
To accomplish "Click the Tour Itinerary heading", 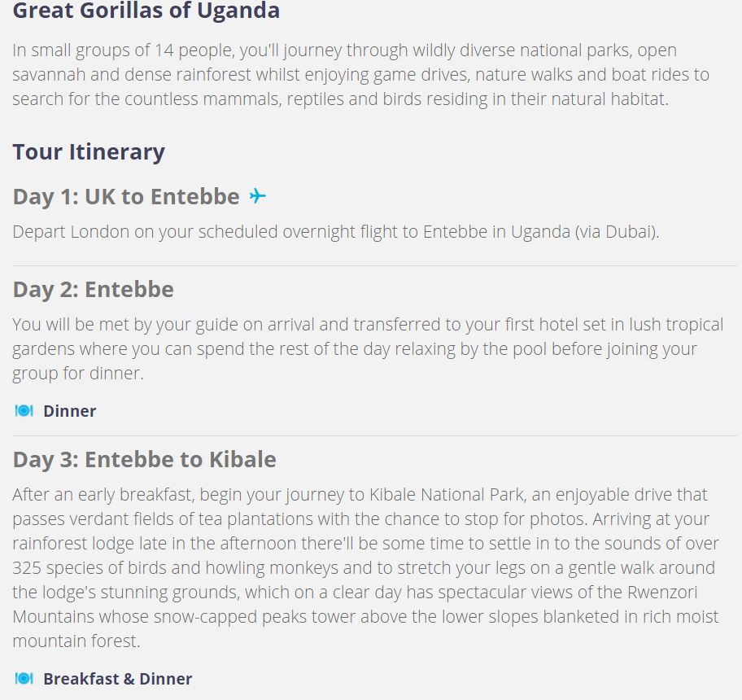I will point(89,152).
